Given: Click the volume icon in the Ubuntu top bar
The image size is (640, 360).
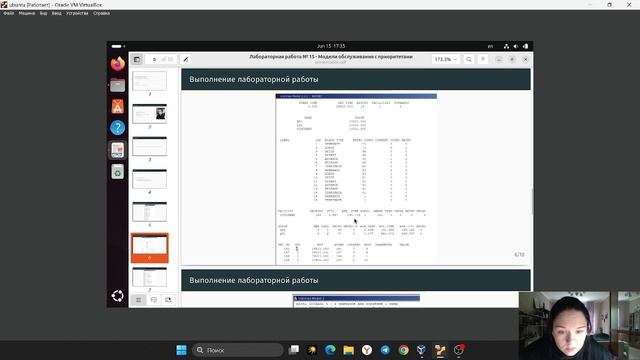Looking at the screenshot, I should [516, 46].
